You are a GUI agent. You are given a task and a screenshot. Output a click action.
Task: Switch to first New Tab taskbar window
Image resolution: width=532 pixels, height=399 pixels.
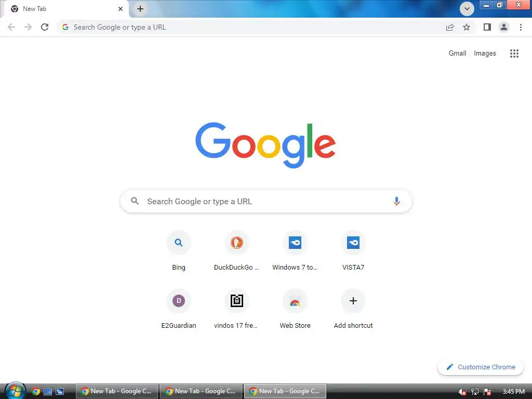coord(117,391)
